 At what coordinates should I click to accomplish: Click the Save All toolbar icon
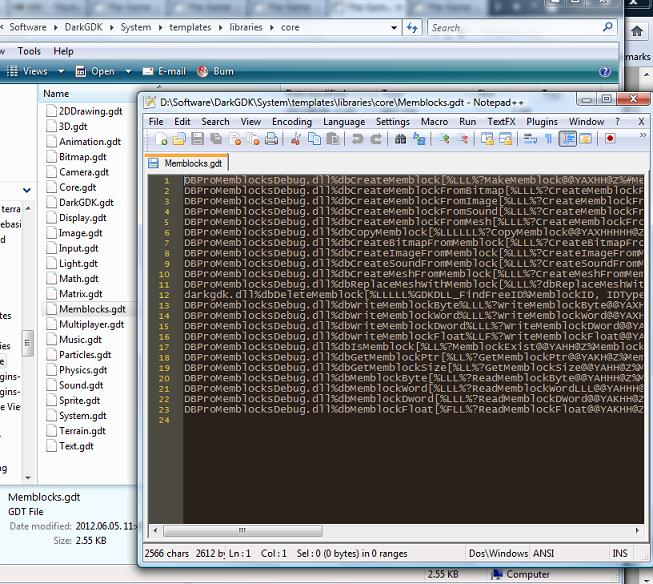(216, 139)
